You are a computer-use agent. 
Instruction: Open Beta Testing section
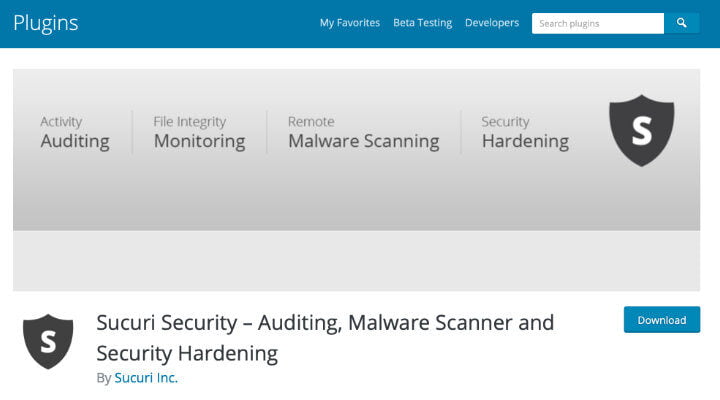(422, 23)
